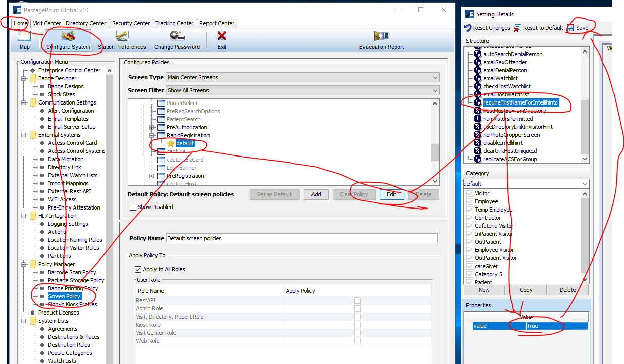Screen dimensions: 624x364
Task: Expand the PreAuthorization tree node
Action: tap(151, 127)
